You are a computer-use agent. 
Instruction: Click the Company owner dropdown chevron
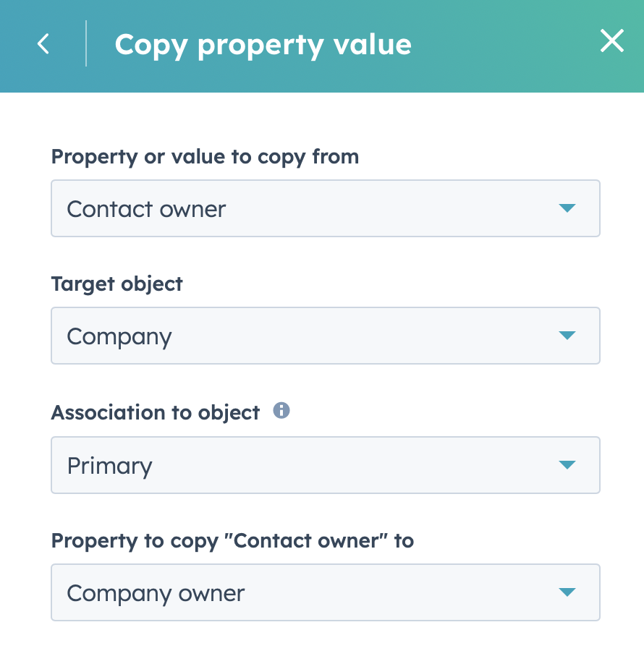click(x=569, y=592)
